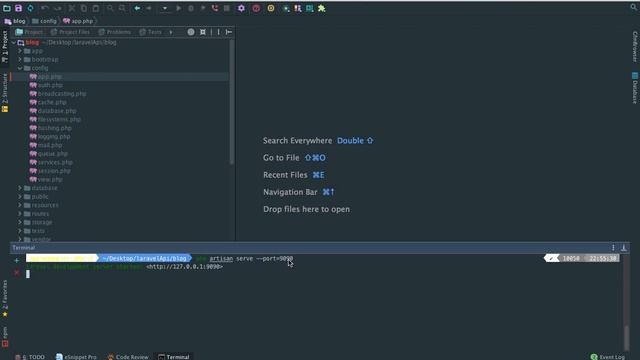This screenshot has height=360, width=640.
Task: Expand the bootstrap folder
Action: coord(20,60)
